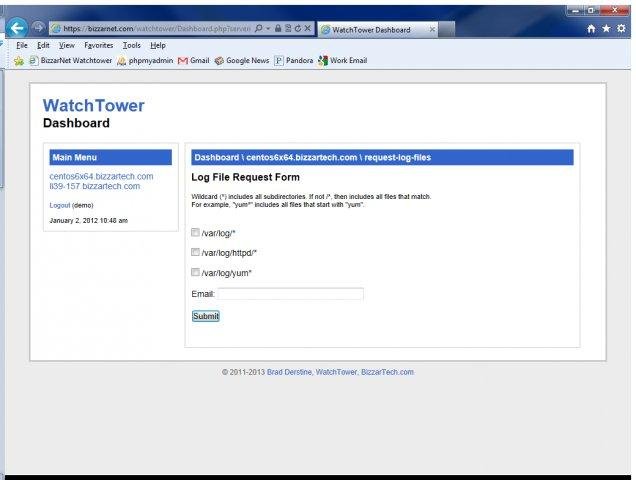Screen dimensions: 636x480
Task: Open the Edit menu
Action: click(43, 45)
